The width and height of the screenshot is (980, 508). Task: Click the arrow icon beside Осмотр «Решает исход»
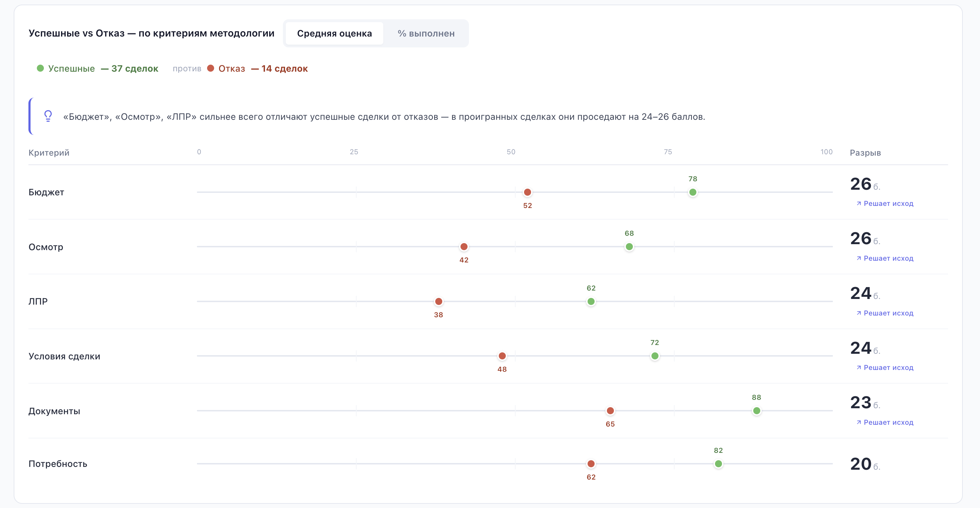coord(859,259)
